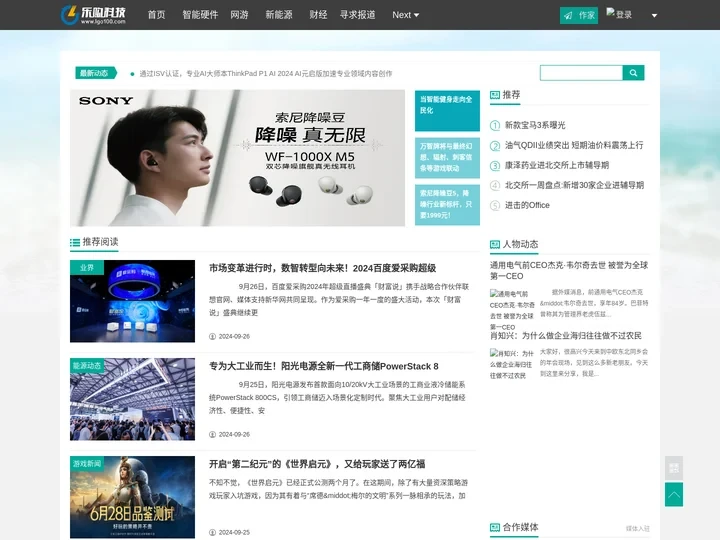720x540 pixels.
Task: Click the green back-to-top arrow
Action: pyautogui.click(x=674, y=495)
